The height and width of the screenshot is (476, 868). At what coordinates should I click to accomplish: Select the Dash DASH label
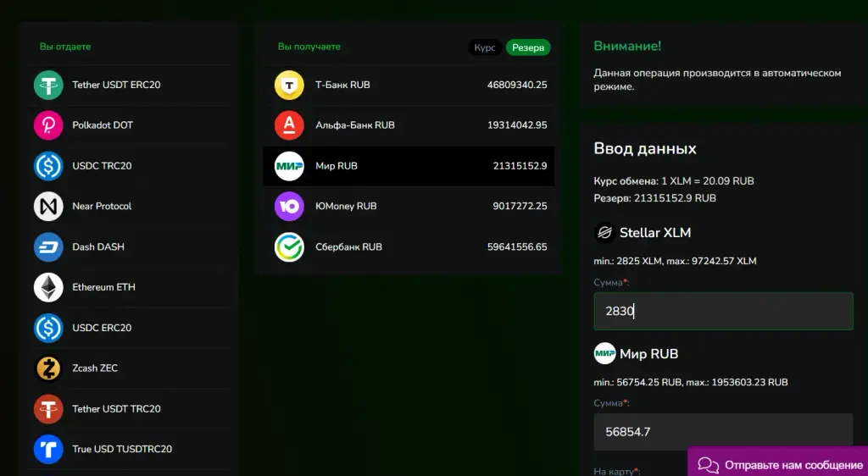point(98,247)
